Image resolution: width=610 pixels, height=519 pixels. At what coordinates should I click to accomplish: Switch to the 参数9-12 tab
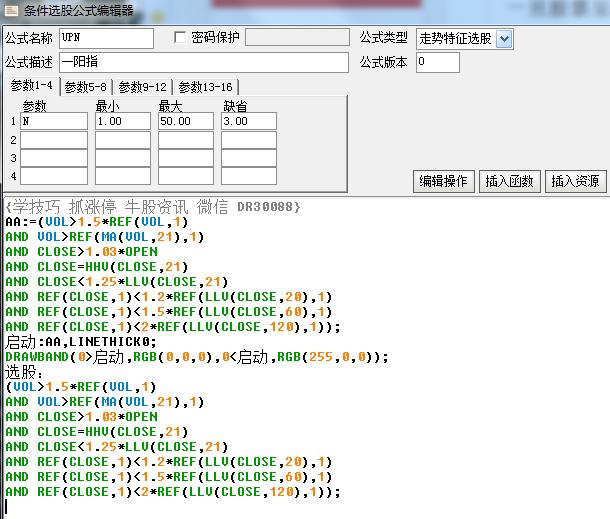[142, 86]
